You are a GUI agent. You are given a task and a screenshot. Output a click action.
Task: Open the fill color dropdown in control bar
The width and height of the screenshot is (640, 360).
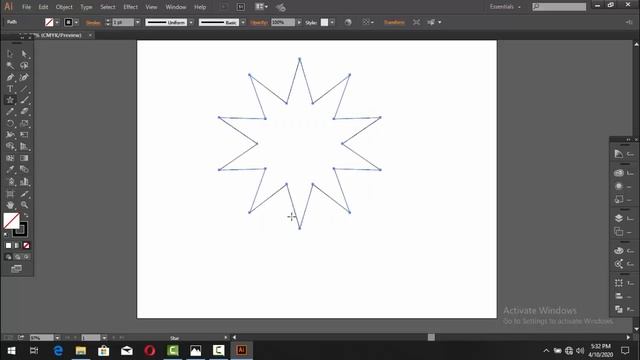click(x=57, y=22)
